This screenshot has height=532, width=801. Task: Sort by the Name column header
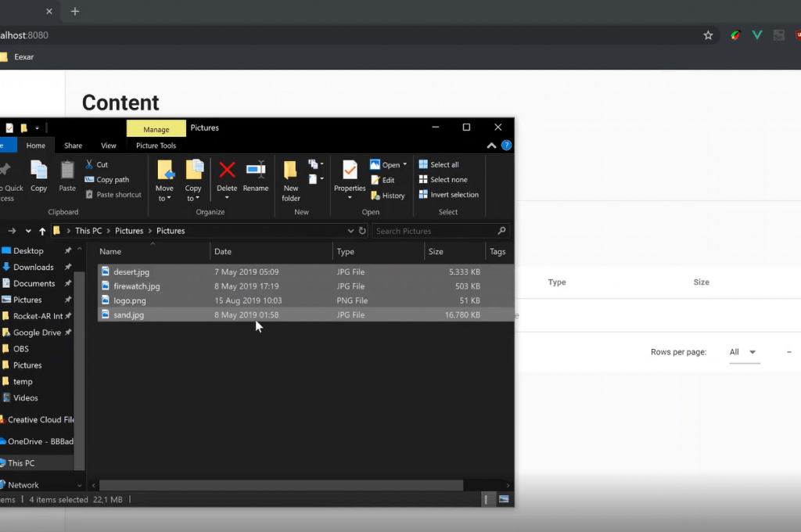coord(153,251)
